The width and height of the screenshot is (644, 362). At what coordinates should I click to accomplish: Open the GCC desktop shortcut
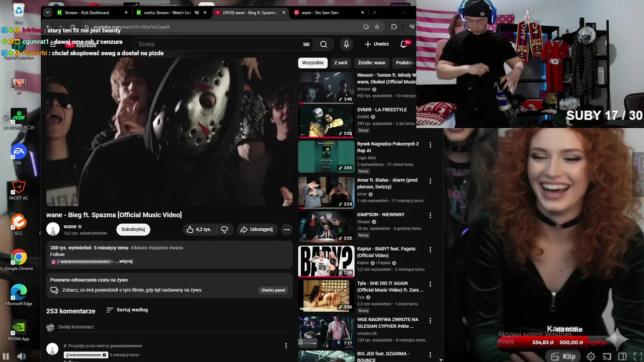[19, 225]
